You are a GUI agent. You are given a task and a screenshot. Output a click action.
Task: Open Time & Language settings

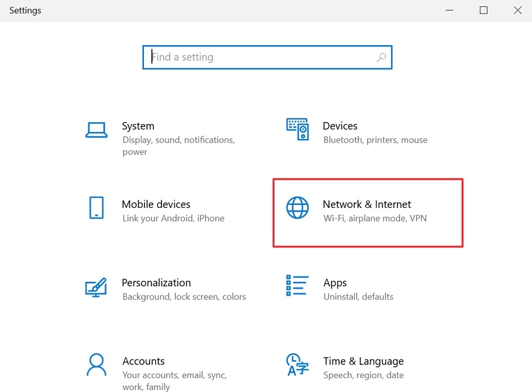[x=363, y=367]
